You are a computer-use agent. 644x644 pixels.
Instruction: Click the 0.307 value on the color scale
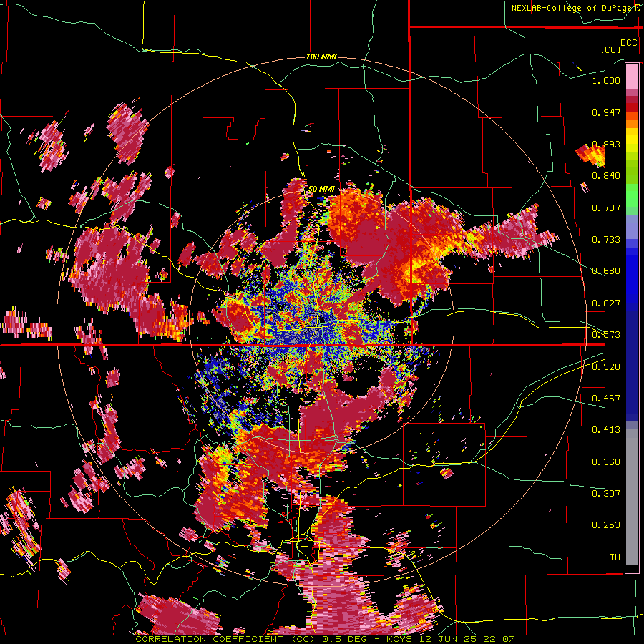[606, 493]
